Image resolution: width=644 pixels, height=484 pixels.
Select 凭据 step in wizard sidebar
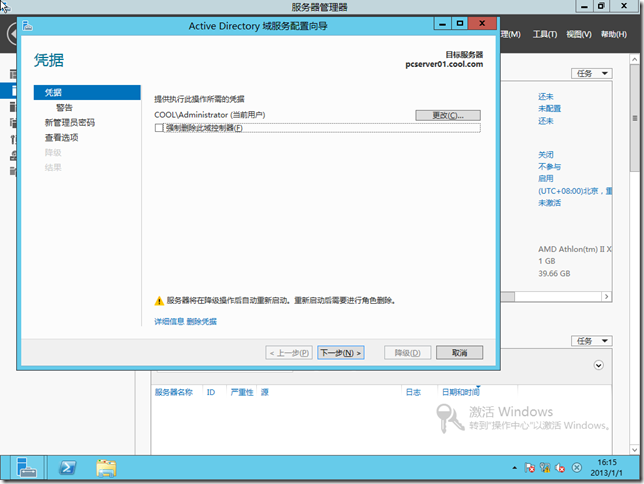click(87, 92)
